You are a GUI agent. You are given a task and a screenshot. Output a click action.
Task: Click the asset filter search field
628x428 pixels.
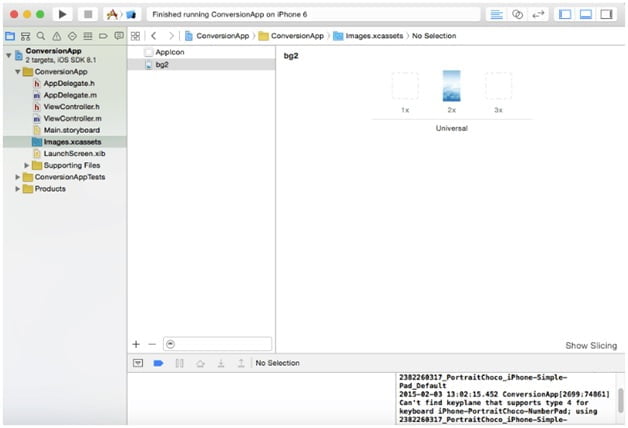click(217, 343)
